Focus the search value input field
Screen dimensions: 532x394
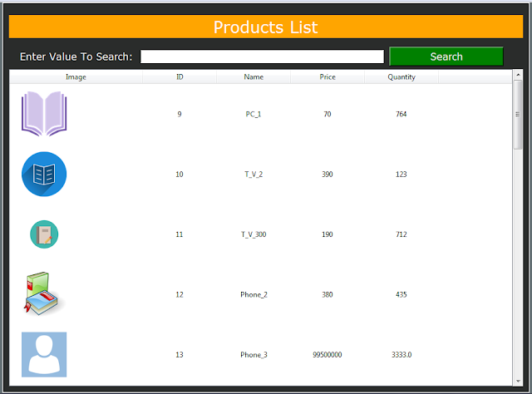[262, 57]
